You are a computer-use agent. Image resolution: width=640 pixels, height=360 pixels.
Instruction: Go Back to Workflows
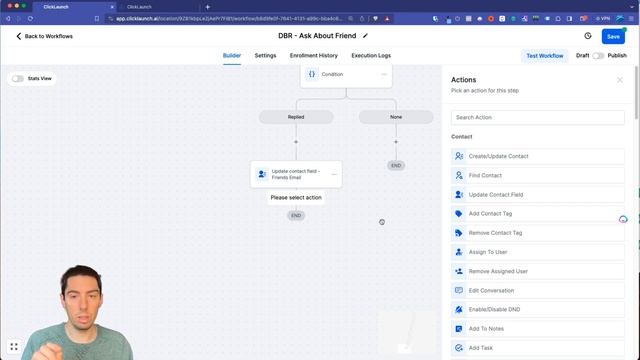(x=44, y=36)
